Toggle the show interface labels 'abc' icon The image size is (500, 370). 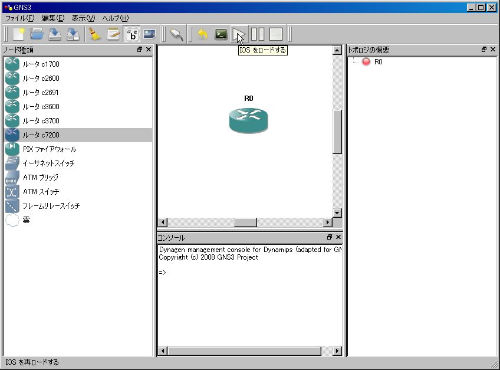132,34
